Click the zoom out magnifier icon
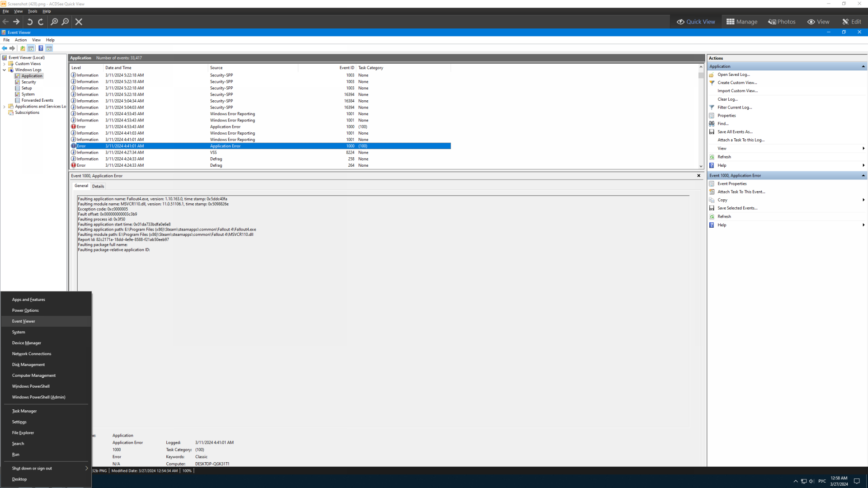 [66, 22]
